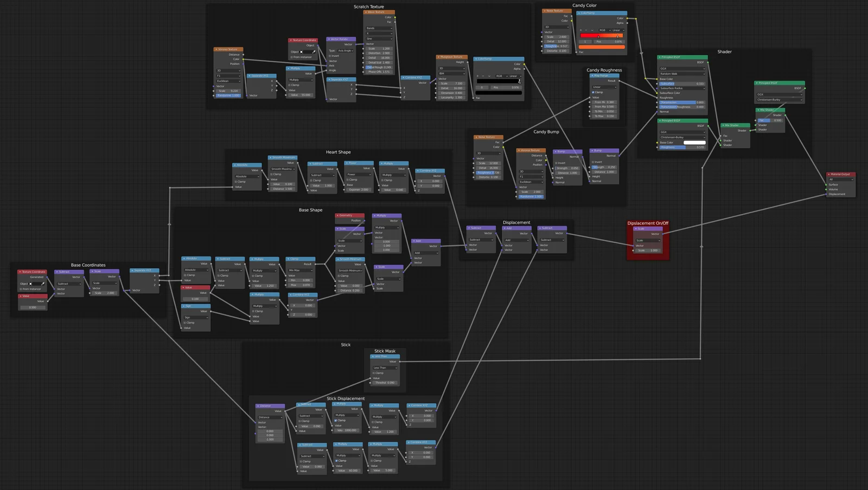Click the stop tools arrow on Scratch Texture's ColorRamp

[489, 76]
